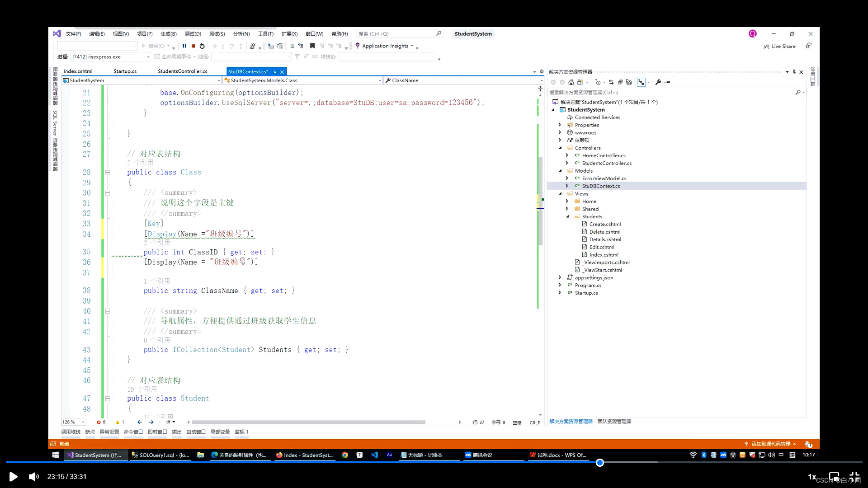This screenshot has height=488, width=868.
Task: Pause debugging with the Break All icon
Action: pos(184,46)
